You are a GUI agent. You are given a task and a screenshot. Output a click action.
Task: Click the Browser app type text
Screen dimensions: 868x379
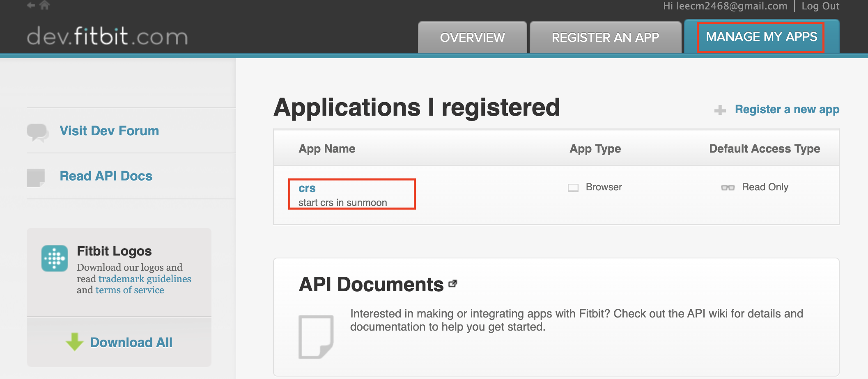(x=604, y=187)
